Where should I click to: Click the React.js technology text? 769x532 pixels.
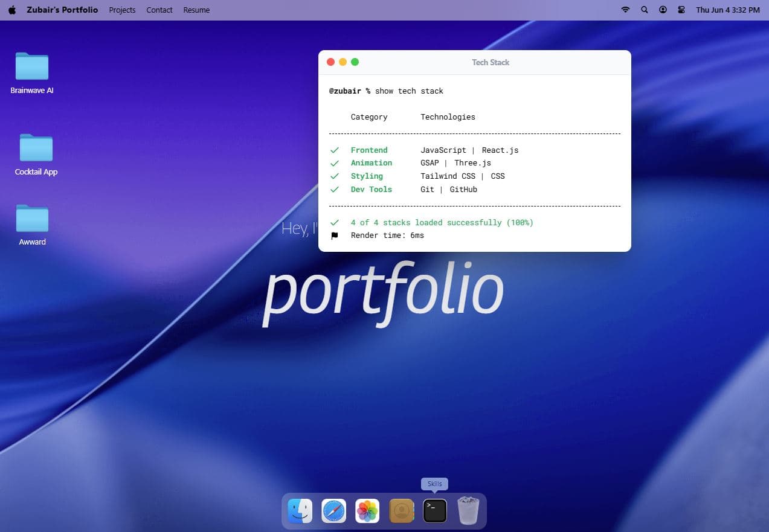pos(500,150)
